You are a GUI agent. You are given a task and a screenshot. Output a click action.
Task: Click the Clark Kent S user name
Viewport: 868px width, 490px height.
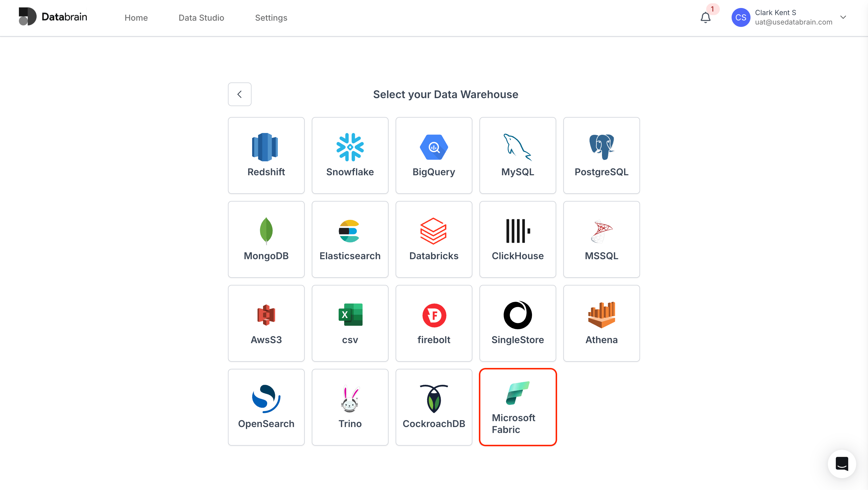point(775,12)
